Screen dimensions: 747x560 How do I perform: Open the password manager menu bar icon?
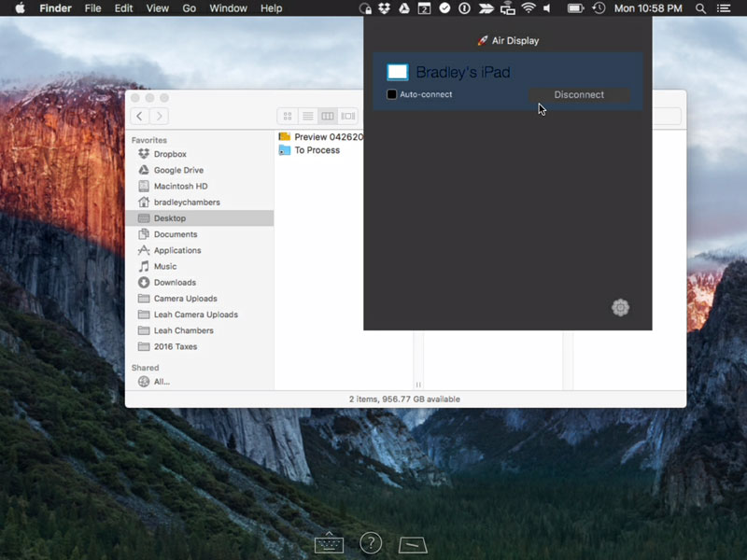[464, 8]
